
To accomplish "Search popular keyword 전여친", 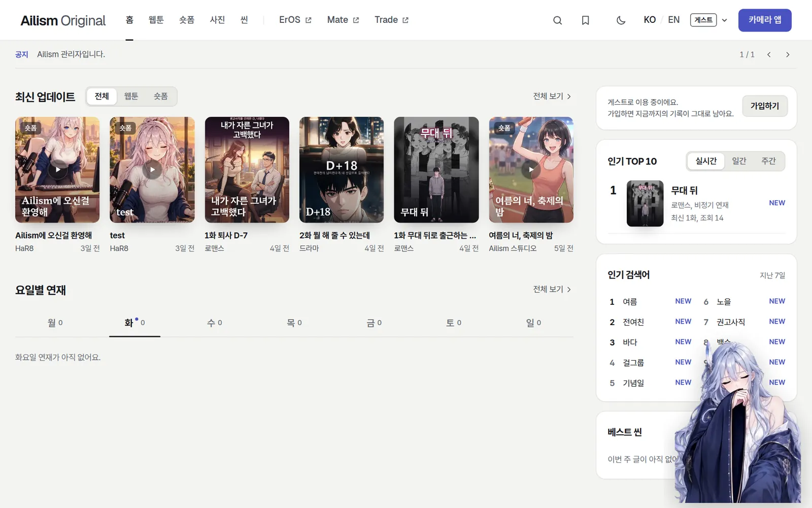I will point(633,322).
